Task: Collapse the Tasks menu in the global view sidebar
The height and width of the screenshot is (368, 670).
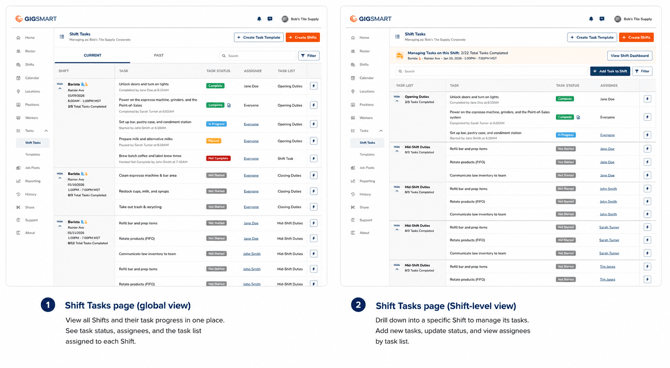Action: click(x=46, y=131)
